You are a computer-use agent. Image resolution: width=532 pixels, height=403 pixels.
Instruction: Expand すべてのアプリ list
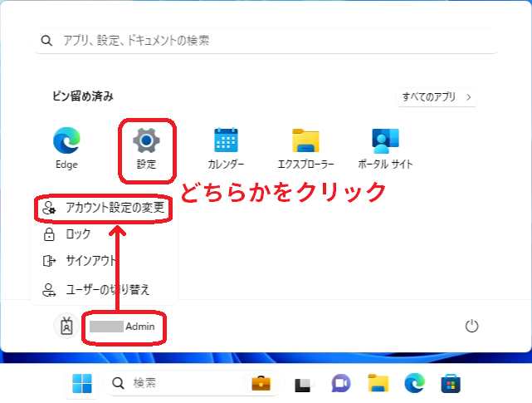[x=437, y=97]
